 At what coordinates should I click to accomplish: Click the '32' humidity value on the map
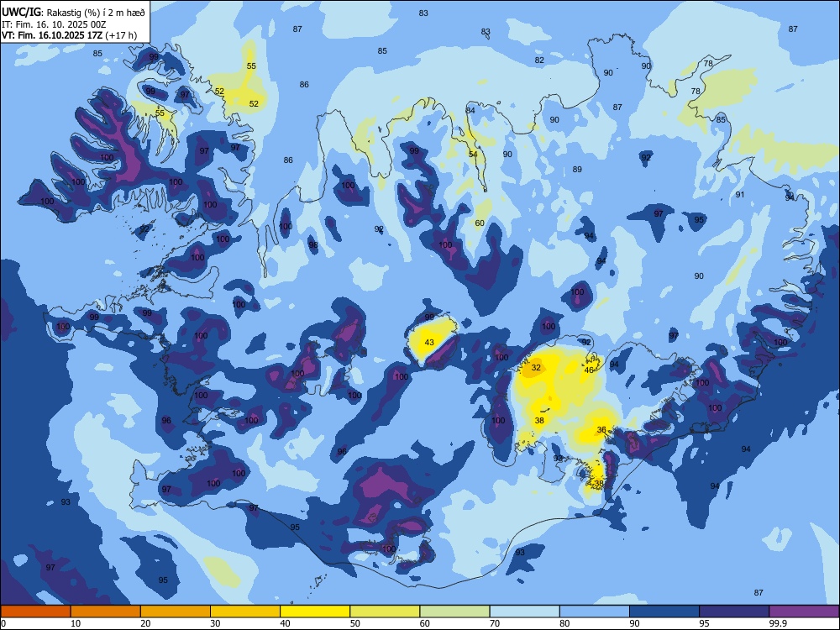click(x=536, y=368)
